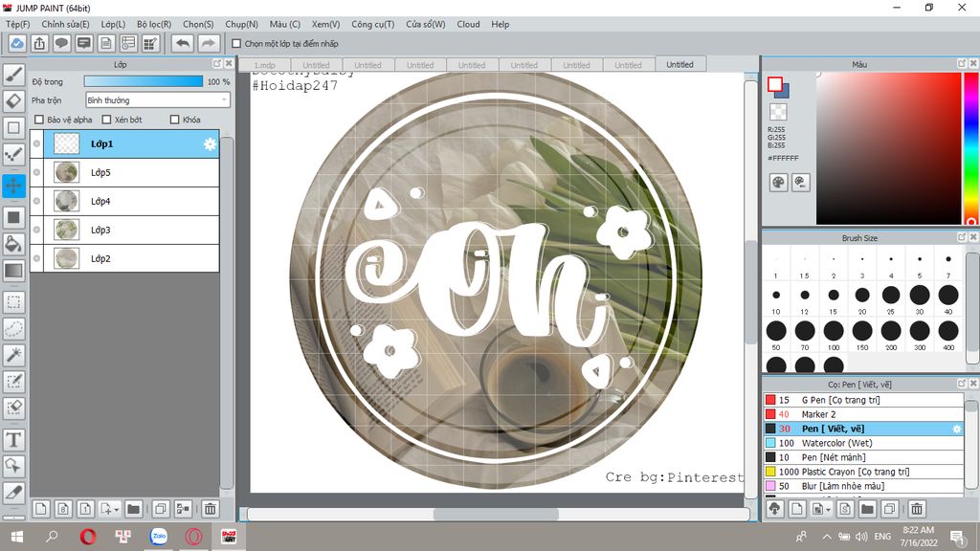This screenshot has width=980, height=551.
Task: Toggle 'Xén bớt' clipping checkbox
Action: (106, 120)
